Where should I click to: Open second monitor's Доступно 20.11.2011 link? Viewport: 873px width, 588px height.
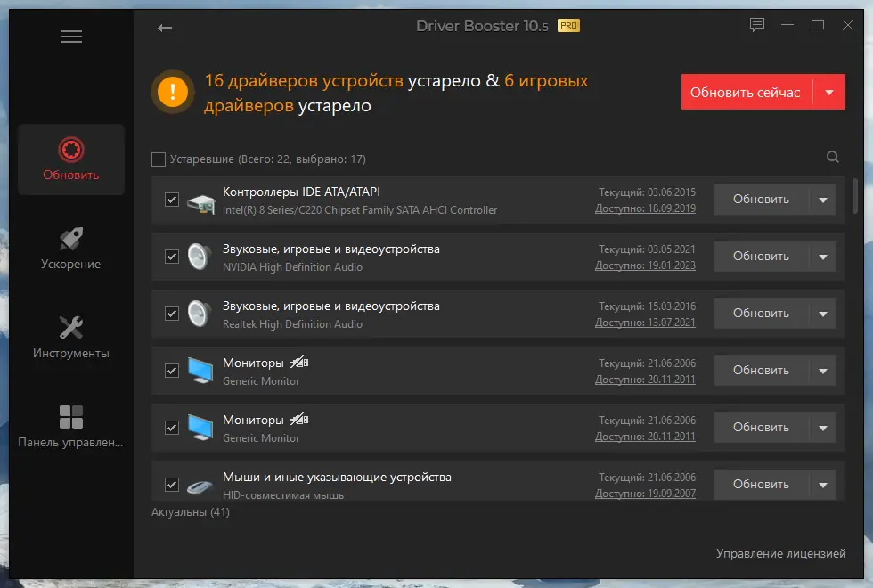[x=645, y=437]
